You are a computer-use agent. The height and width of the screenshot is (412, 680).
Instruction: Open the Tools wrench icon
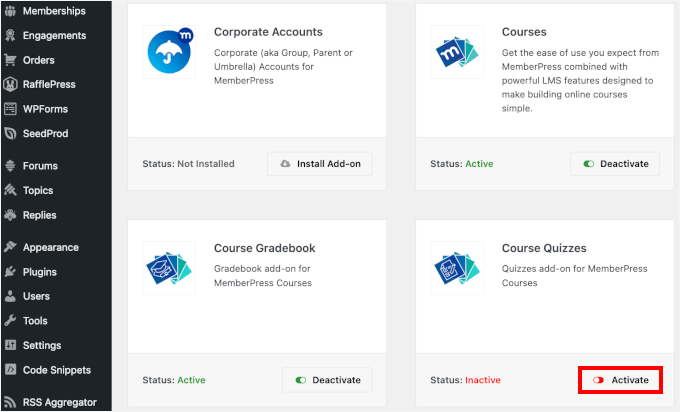pos(10,321)
